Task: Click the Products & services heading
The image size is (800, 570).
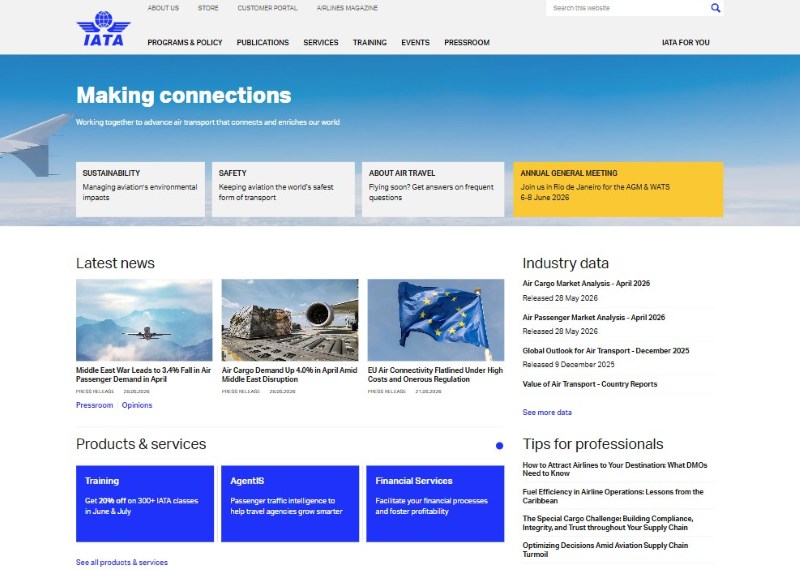Action: click(141, 444)
